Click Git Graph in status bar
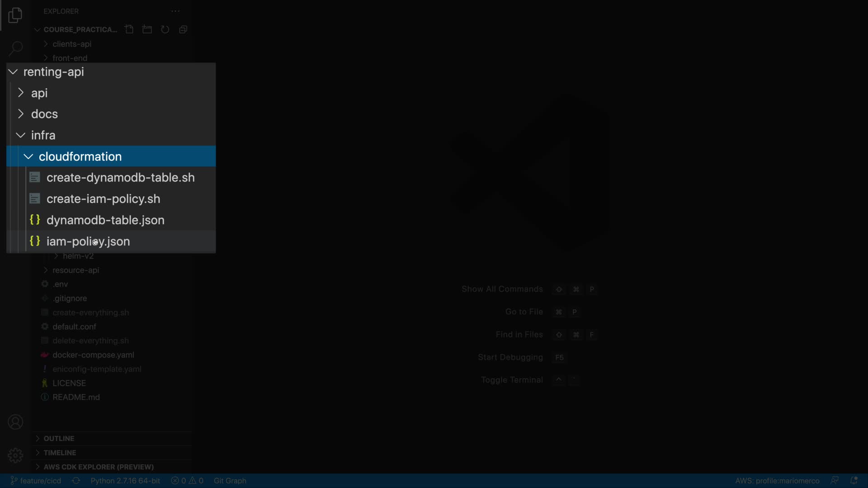Viewport: 868px width, 488px height. [230, 481]
